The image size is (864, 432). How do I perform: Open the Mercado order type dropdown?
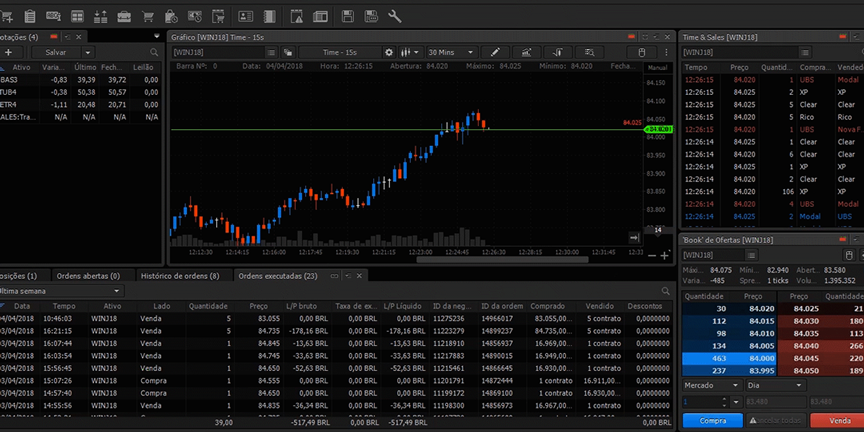pos(712,385)
